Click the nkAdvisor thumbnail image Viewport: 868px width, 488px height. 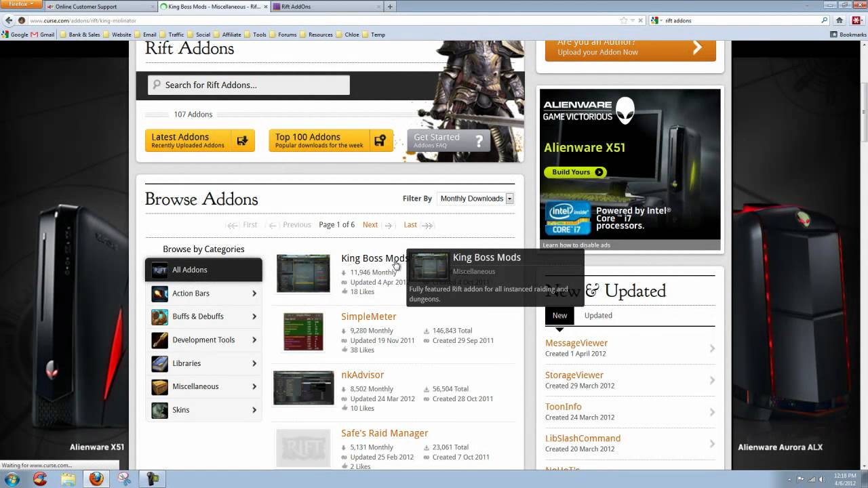pos(303,388)
